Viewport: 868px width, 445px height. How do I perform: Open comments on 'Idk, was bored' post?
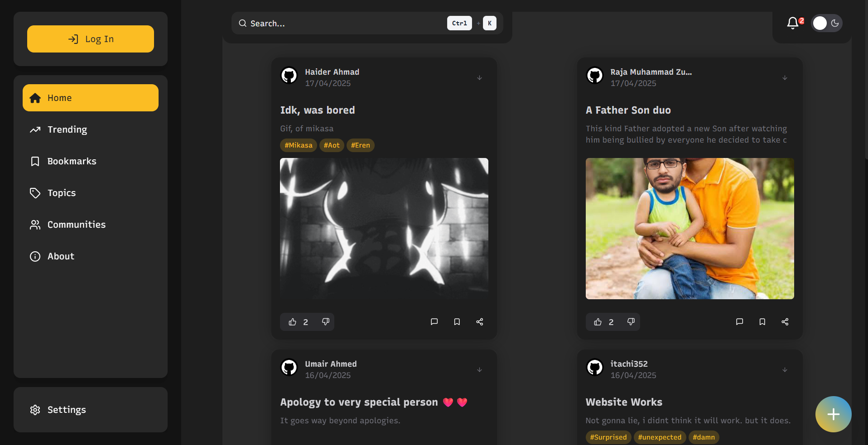(434, 322)
